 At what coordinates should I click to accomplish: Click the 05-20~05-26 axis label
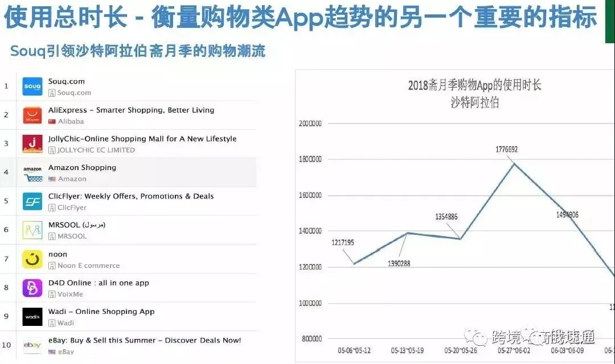coord(461,351)
